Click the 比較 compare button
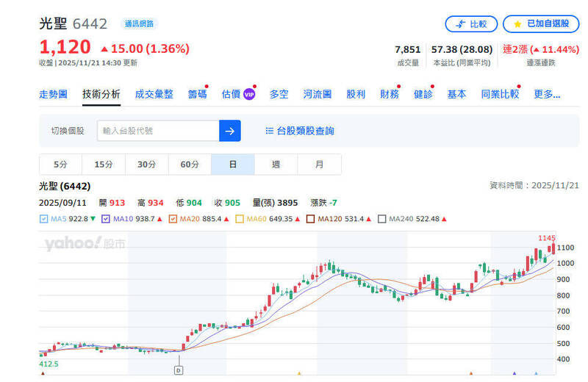This screenshot has height=382, width=588. pos(471,24)
